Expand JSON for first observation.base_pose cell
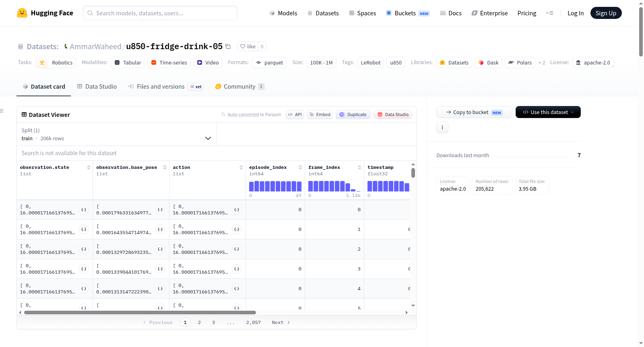644x347 pixels. [160, 210]
